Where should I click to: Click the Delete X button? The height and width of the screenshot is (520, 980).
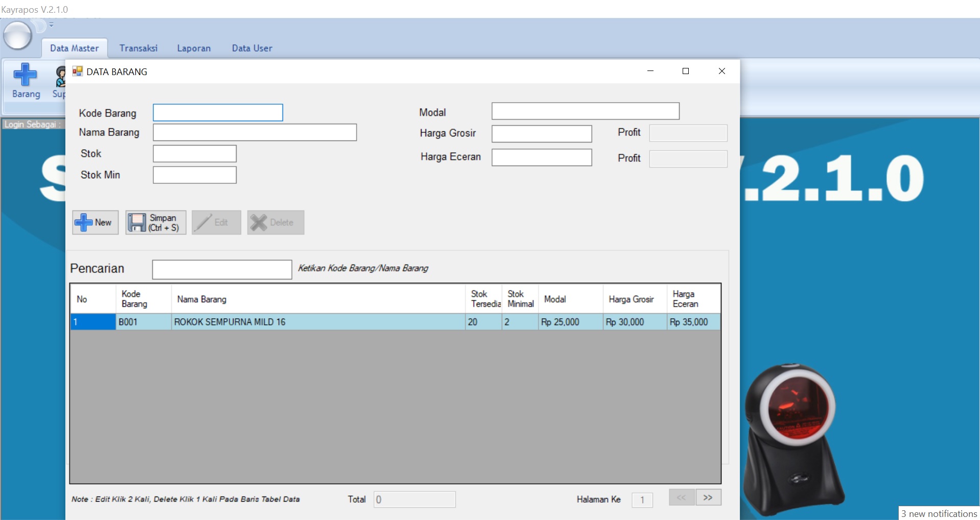coord(275,223)
